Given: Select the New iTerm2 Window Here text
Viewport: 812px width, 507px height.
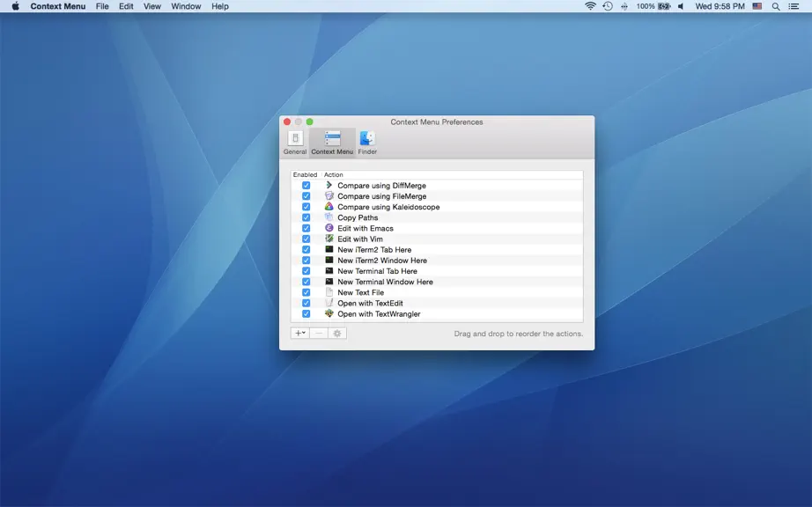Looking at the screenshot, I should (x=382, y=261).
